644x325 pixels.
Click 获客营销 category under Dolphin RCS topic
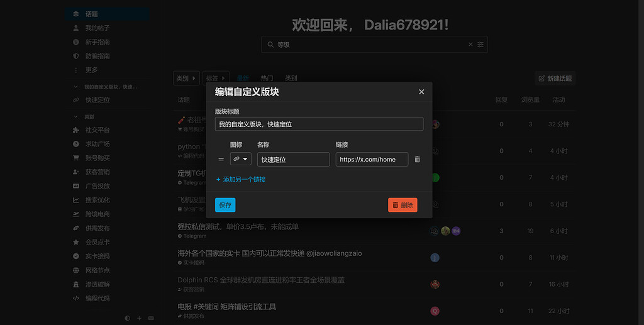(x=191, y=289)
